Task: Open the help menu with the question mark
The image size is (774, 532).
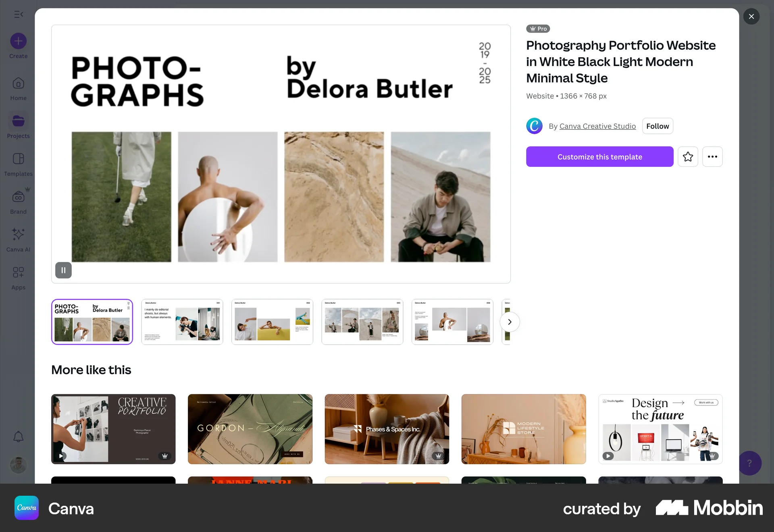Action: coord(749,463)
